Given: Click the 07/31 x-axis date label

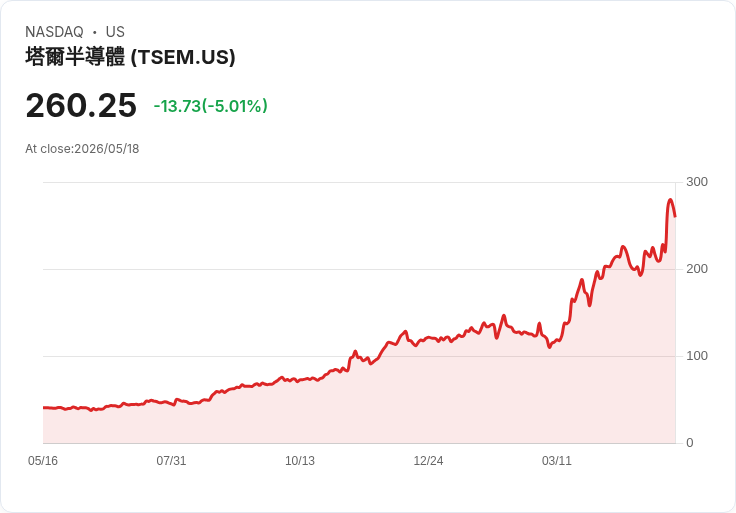Looking at the screenshot, I should point(171,460).
